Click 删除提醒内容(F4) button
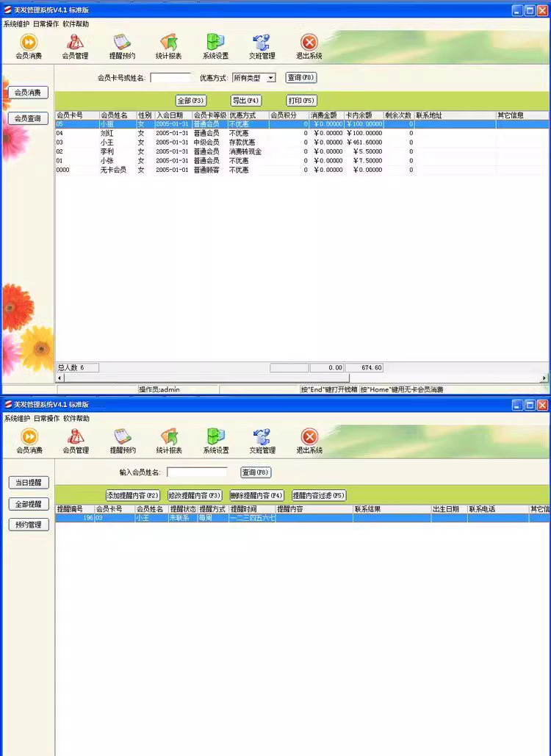 click(256, 495)
